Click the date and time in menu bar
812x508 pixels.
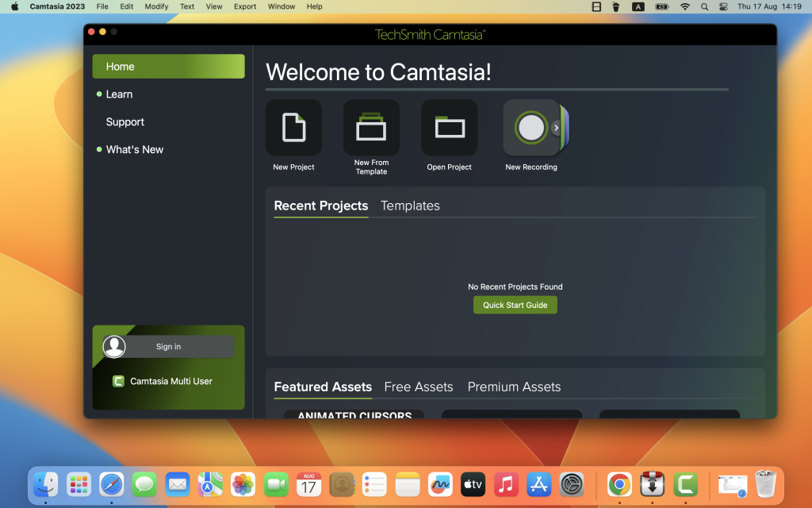[x=769, y=6]
